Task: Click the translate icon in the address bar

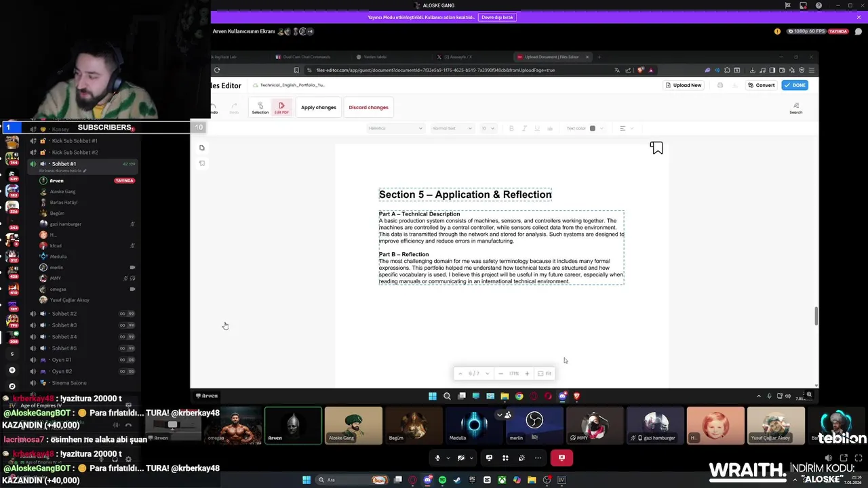Action: coord(616,70)
